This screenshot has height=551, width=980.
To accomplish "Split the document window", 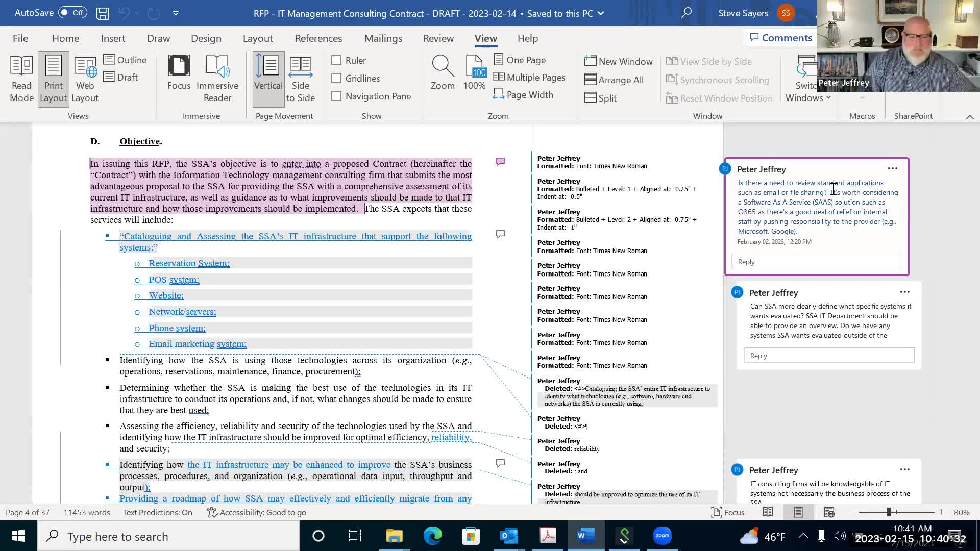I will (x=601, y=98).
